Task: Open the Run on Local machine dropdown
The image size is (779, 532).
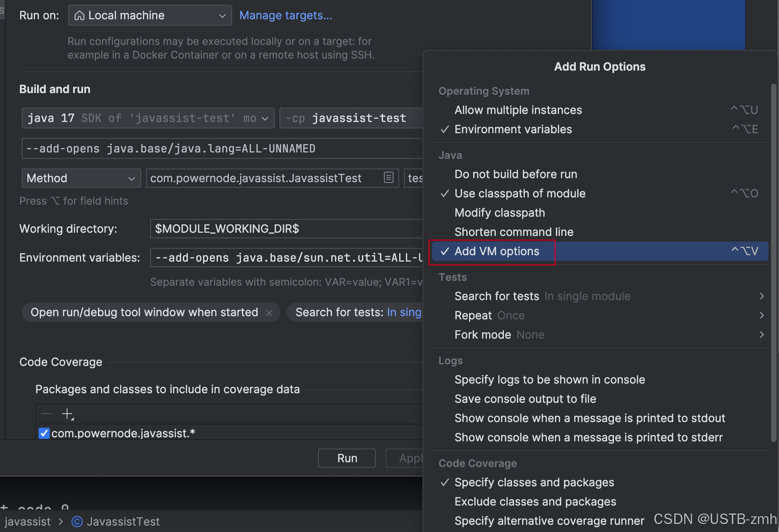Action: [x=150, y=15]
